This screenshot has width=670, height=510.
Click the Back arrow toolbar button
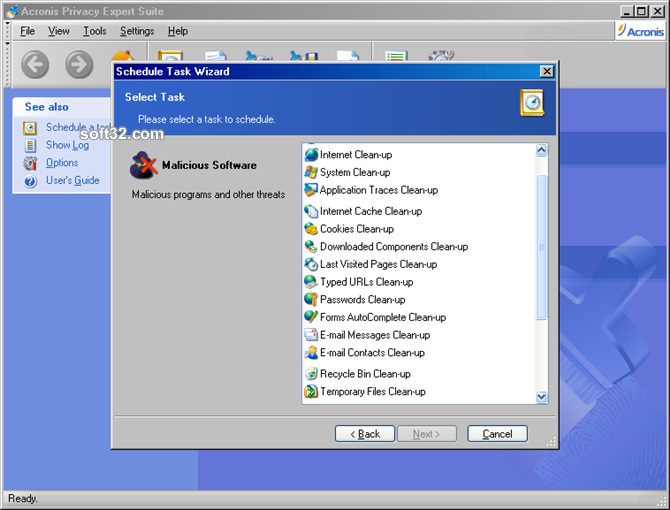[35, 64]
